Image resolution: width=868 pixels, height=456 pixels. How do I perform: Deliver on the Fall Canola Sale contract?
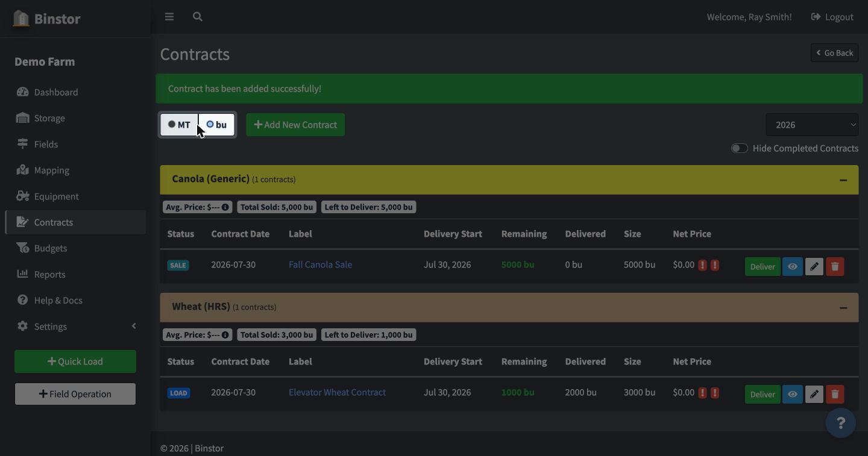pyautogui.click(x=763, y=266)
